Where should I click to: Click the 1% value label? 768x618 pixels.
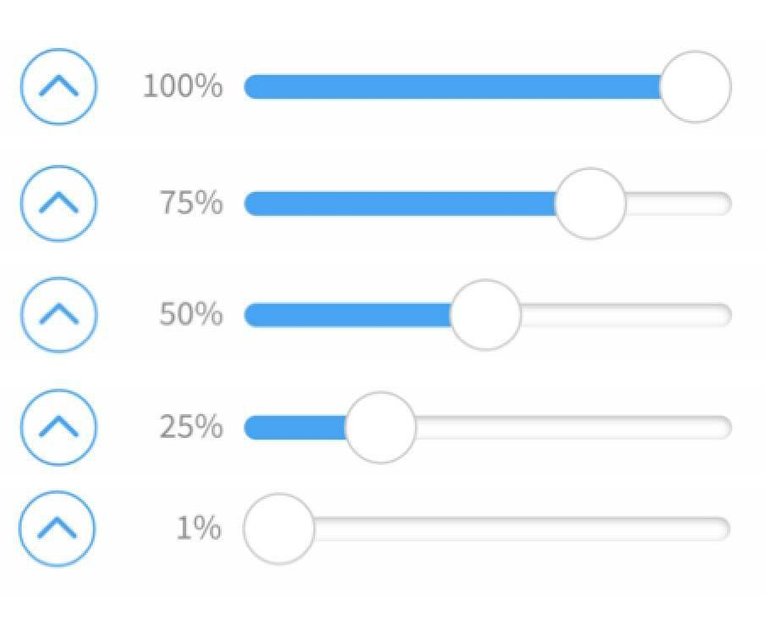point(198,528)
